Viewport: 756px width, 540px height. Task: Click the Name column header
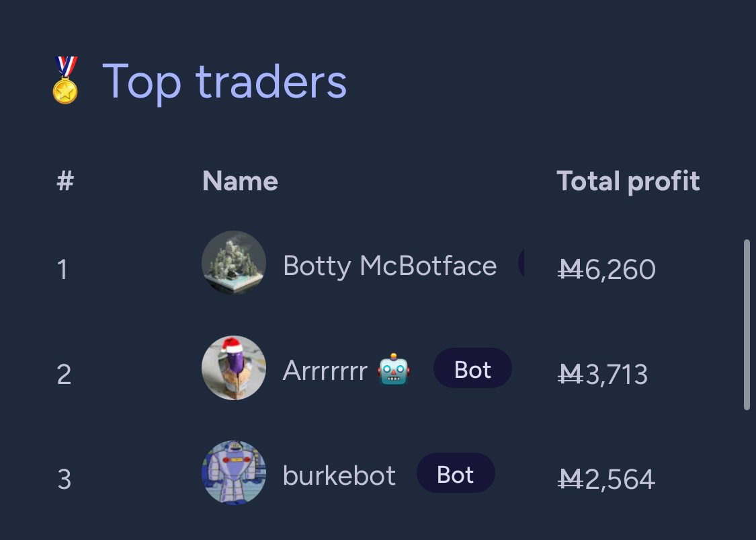point(240,181)
